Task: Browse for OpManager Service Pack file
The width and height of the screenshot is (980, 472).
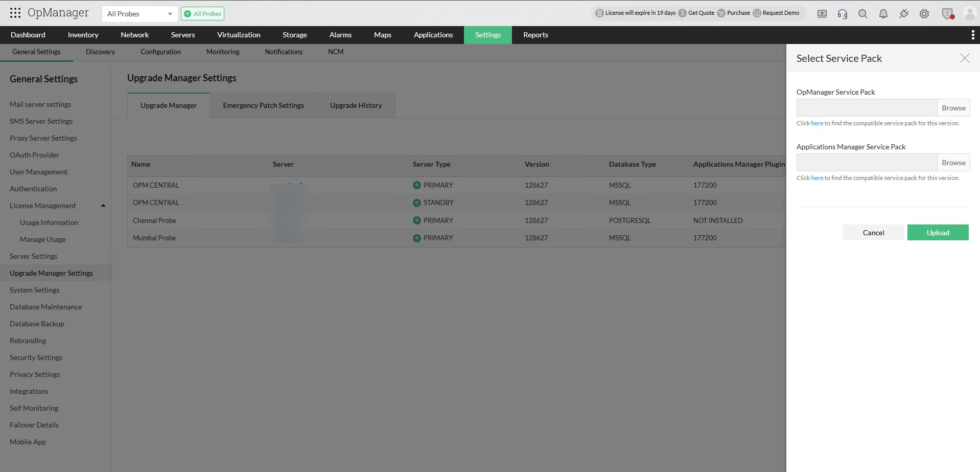Action: tap(953, 108)
